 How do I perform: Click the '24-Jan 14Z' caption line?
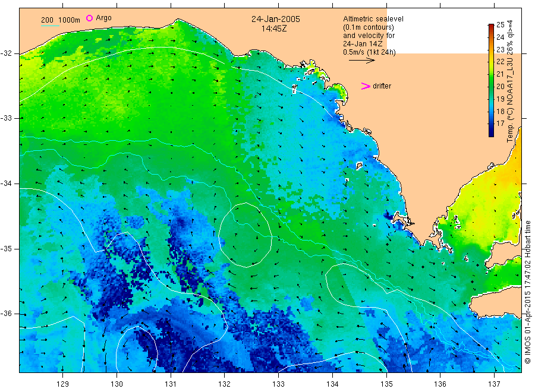[363, 43]
